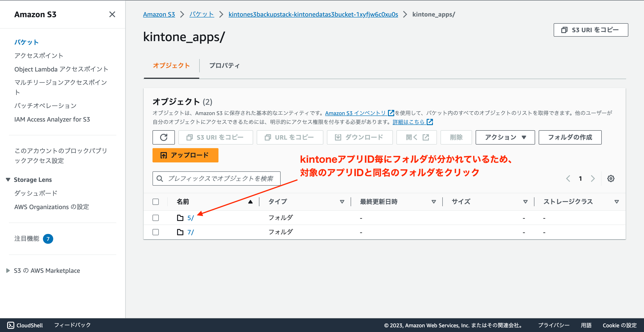Click the folder icon next to 5/
The image size is (644, 332).
(180, 218)
